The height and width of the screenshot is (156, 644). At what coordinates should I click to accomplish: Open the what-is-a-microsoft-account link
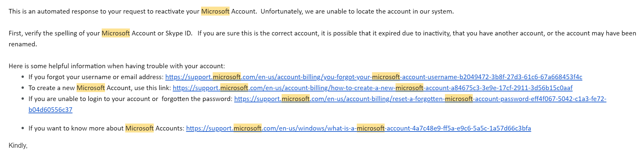click(358, 128)
